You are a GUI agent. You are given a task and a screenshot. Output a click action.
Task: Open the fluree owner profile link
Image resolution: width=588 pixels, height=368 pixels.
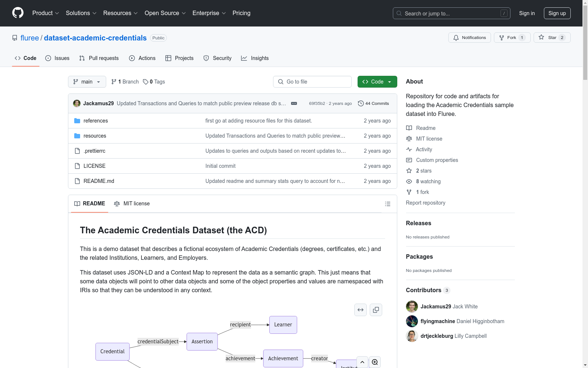tap(30, 38)
